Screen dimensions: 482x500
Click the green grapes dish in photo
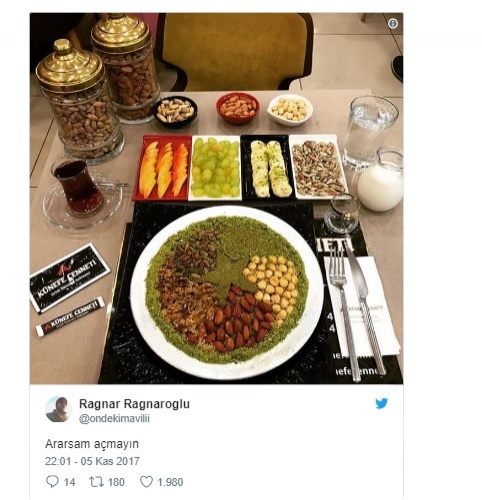pos(215,168)
